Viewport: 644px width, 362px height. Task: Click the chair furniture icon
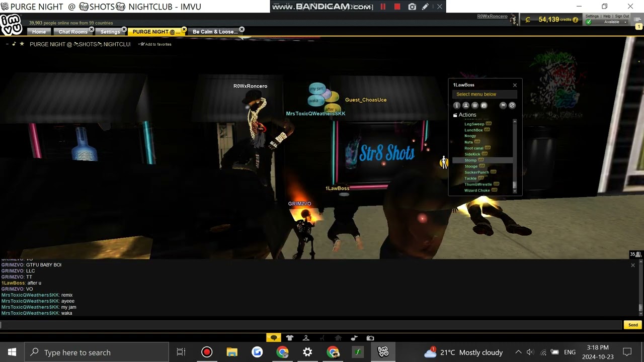coord(322,338)
